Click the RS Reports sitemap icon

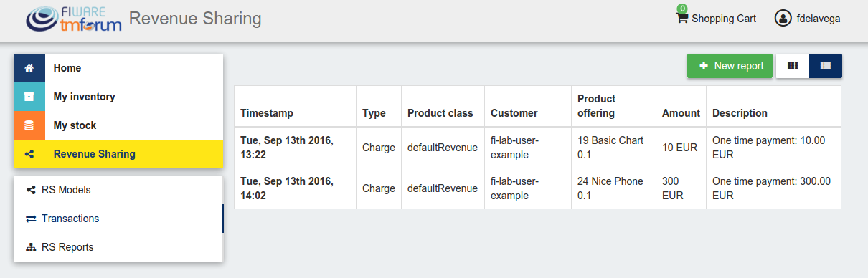31,247
